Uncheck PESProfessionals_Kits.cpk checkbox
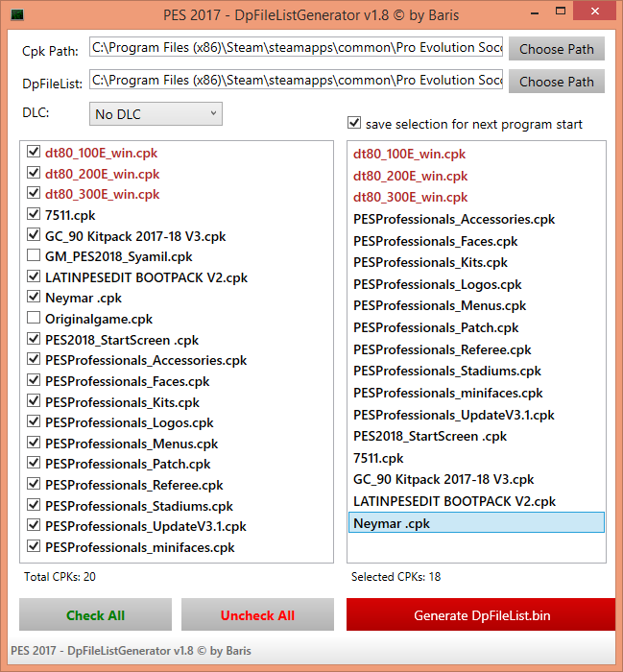Image resolution: width=623 pixels, height=672 pixels. pos(34,401)
